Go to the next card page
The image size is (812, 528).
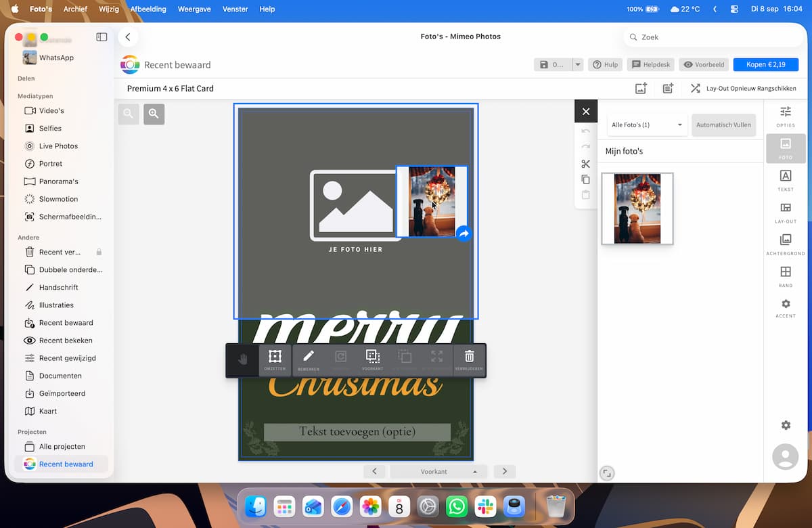click(x=505, y=471)
